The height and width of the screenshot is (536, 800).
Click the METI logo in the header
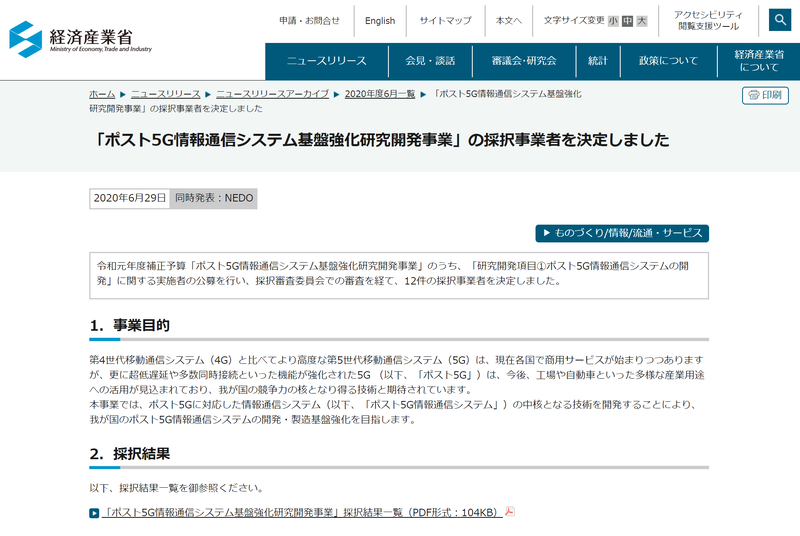pyautogui.click(x=81, y=39)
